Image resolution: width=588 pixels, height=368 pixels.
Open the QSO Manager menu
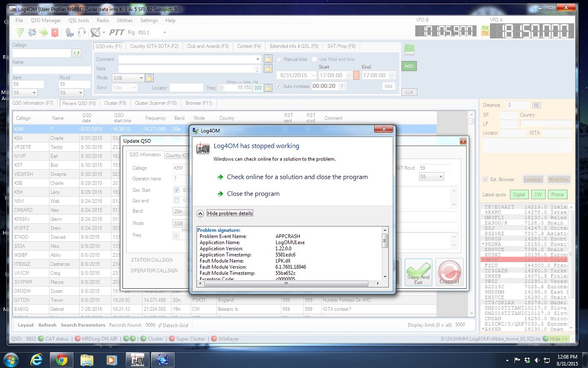[x=46, y=20]
